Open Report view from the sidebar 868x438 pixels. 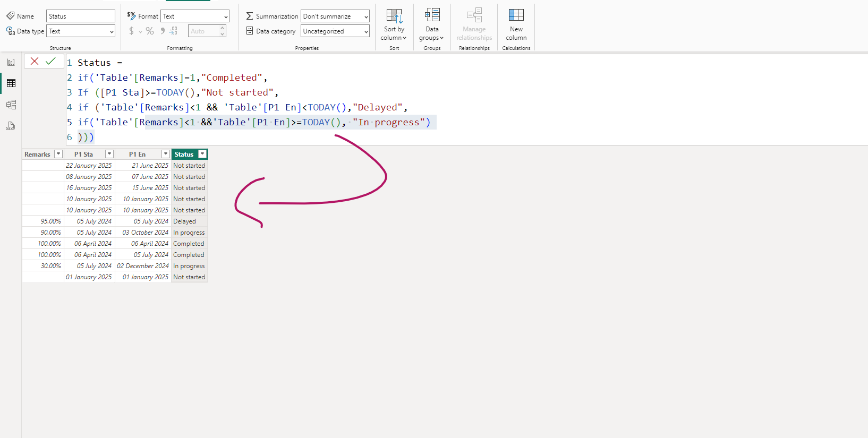pos(11,62)
